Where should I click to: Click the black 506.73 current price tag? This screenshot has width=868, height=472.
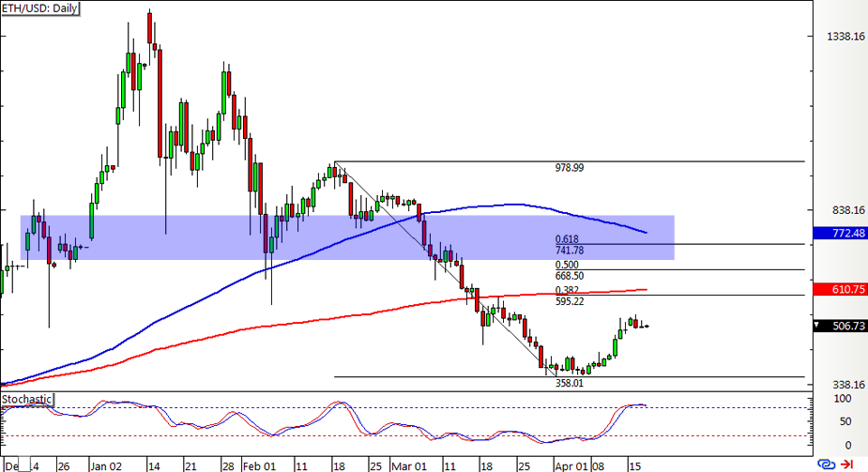[841, 326]
